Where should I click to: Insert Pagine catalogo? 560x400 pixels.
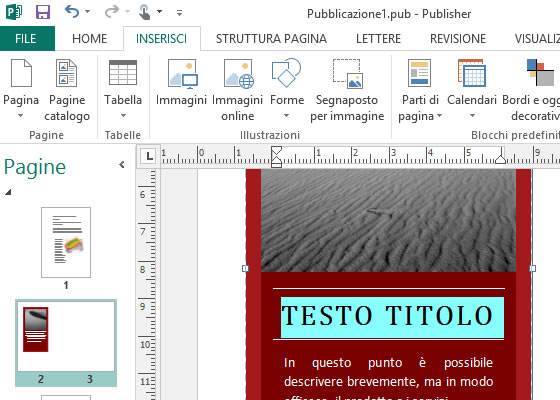(67, 91)
